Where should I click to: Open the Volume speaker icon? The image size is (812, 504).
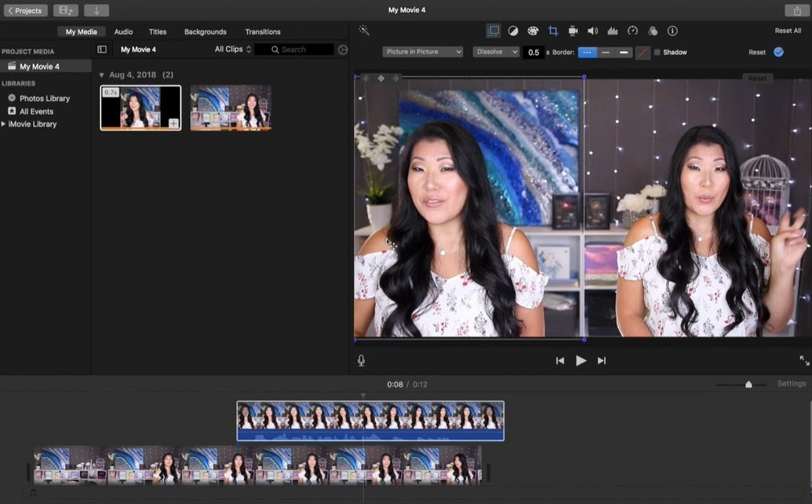coord(592,31)
